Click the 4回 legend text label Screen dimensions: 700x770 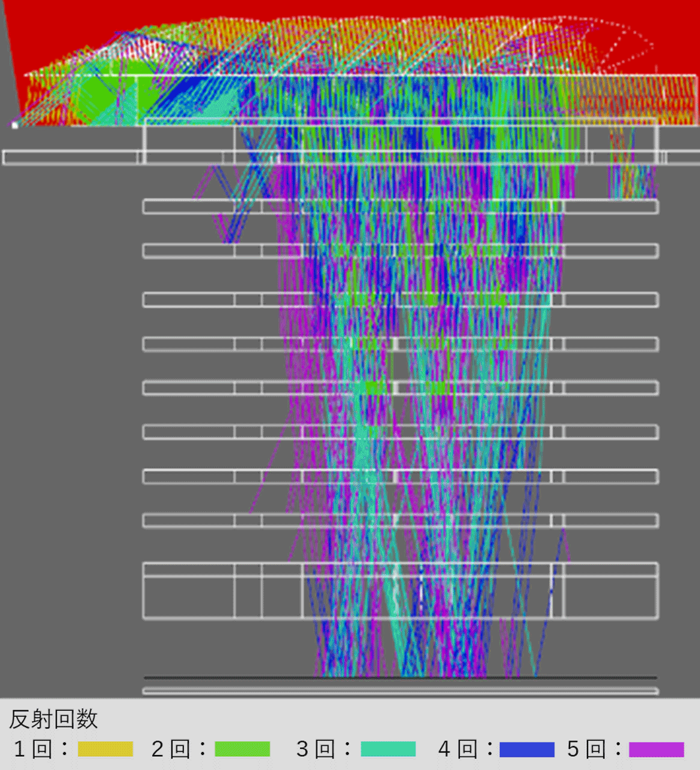458,749
